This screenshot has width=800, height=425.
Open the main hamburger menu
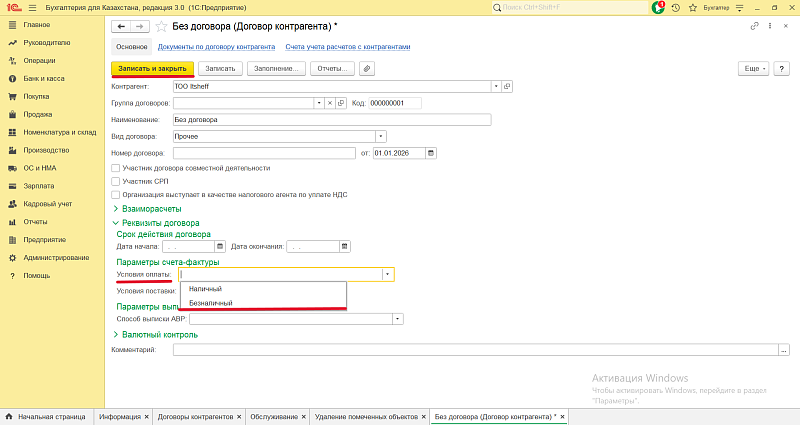[x=33, y=8]
